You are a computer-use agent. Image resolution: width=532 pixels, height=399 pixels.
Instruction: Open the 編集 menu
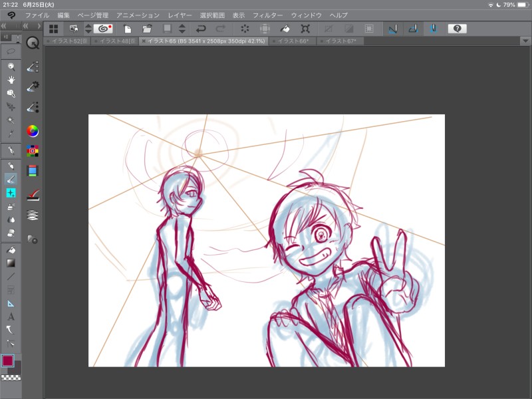(x=63, y=15)
